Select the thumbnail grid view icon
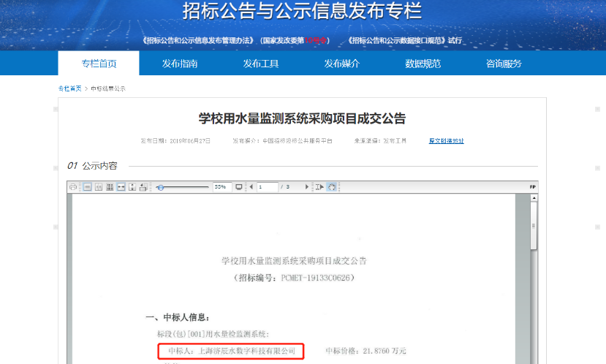Image resolution: width=606 pixels, height=364 pixels. pos(109,187)
